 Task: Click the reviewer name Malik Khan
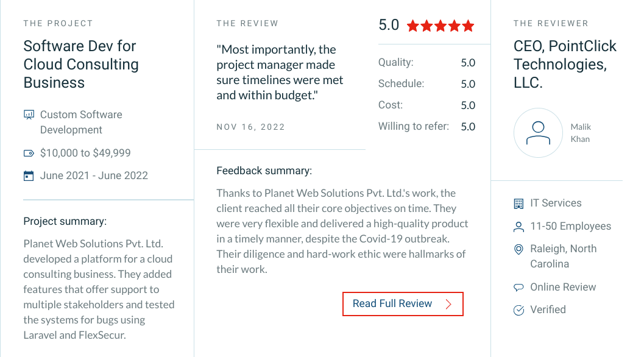click(581, 133)
